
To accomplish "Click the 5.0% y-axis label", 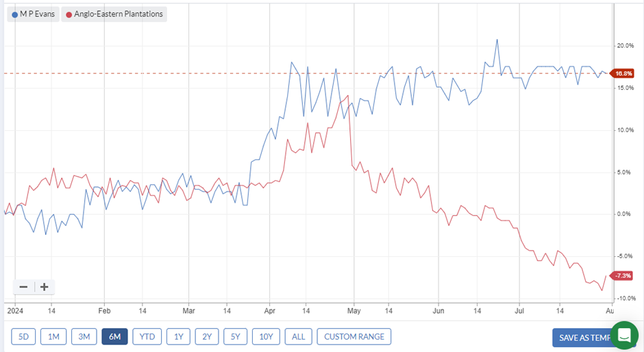I will pyautogui.click(x=624, y=173).
